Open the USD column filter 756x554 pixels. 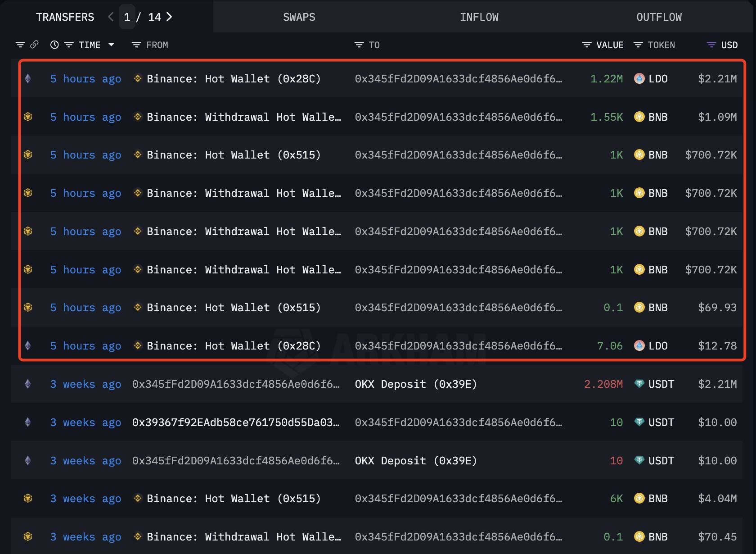point(711,45)
